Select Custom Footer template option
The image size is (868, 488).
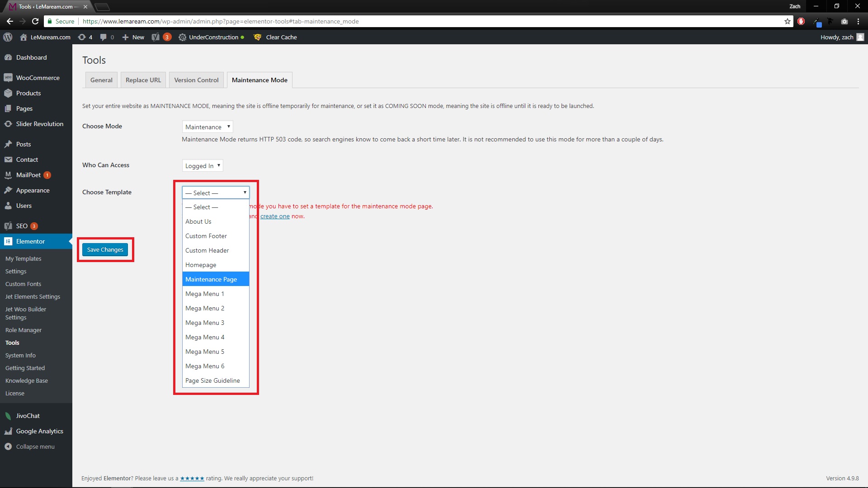tap(216, 236)
